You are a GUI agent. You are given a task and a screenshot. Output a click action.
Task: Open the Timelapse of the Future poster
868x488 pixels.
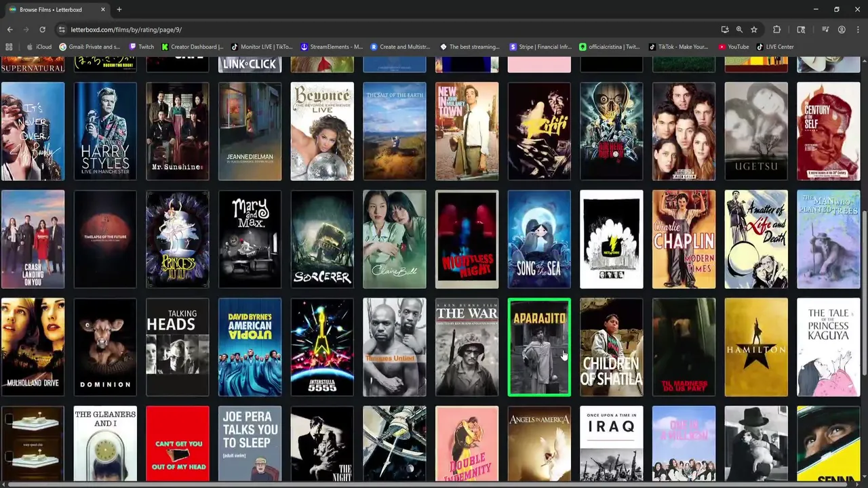click(x=105, y=239)
